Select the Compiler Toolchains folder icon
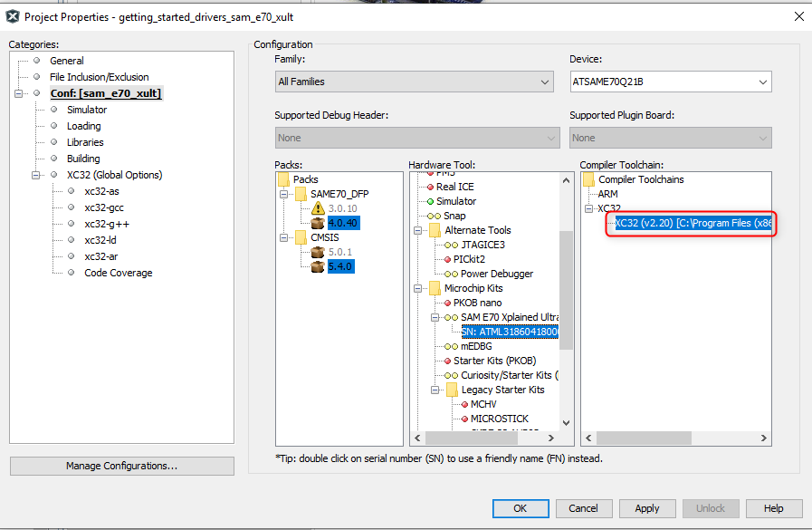 [588, 179]
